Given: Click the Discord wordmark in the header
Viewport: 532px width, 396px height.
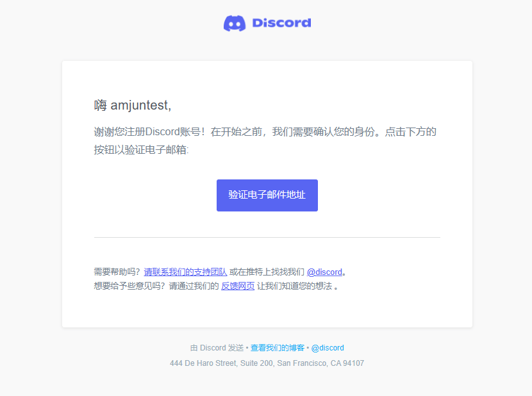Looking at the screenshot, I should tap(281, 23).
